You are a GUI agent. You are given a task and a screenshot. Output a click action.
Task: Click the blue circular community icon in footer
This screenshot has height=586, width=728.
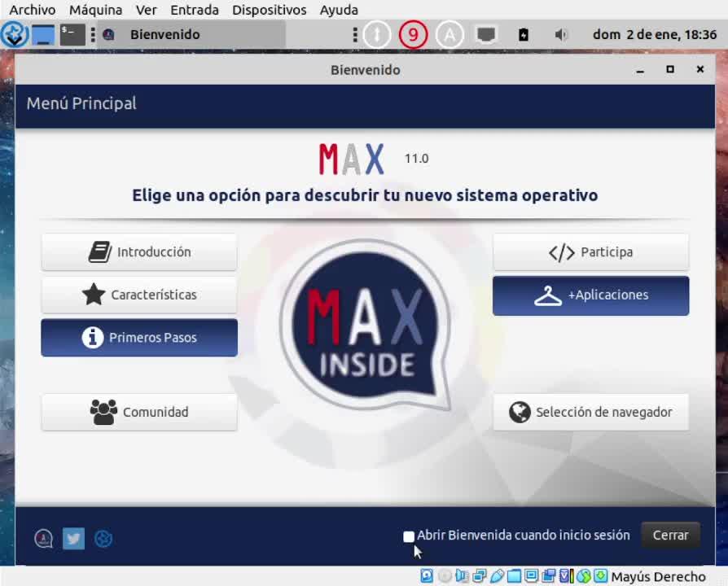point(103,539)
